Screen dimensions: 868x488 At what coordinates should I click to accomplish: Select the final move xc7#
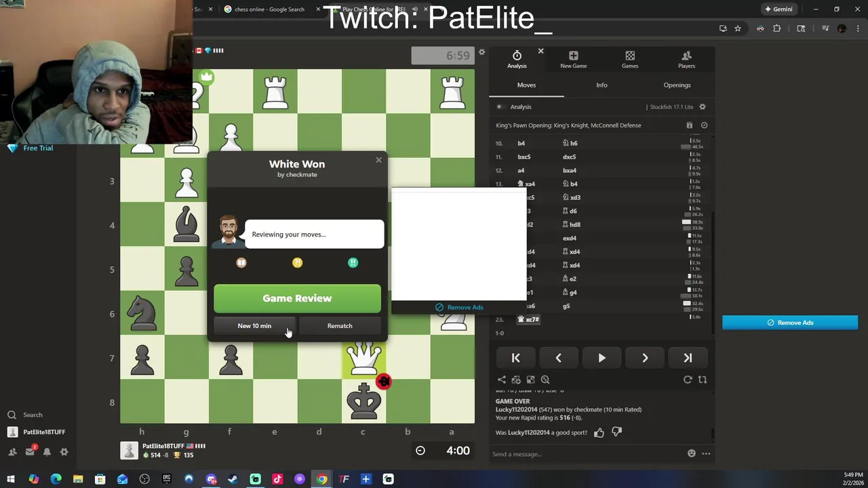click(528, 319)
